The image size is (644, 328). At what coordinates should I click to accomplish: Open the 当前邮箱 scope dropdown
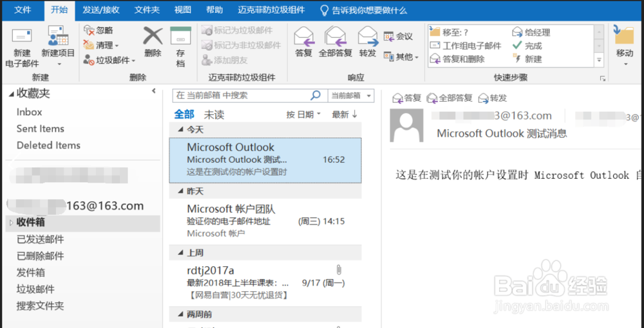pos(351,96)
